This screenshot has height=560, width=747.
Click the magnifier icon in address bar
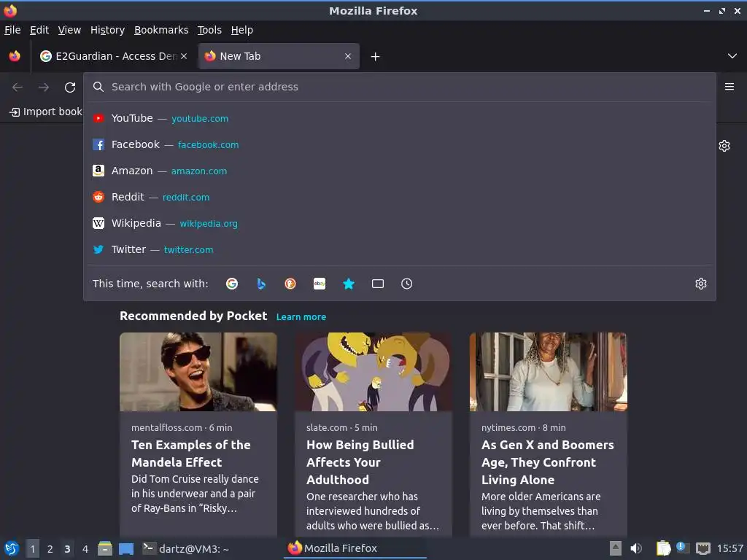tap(98, 87)
